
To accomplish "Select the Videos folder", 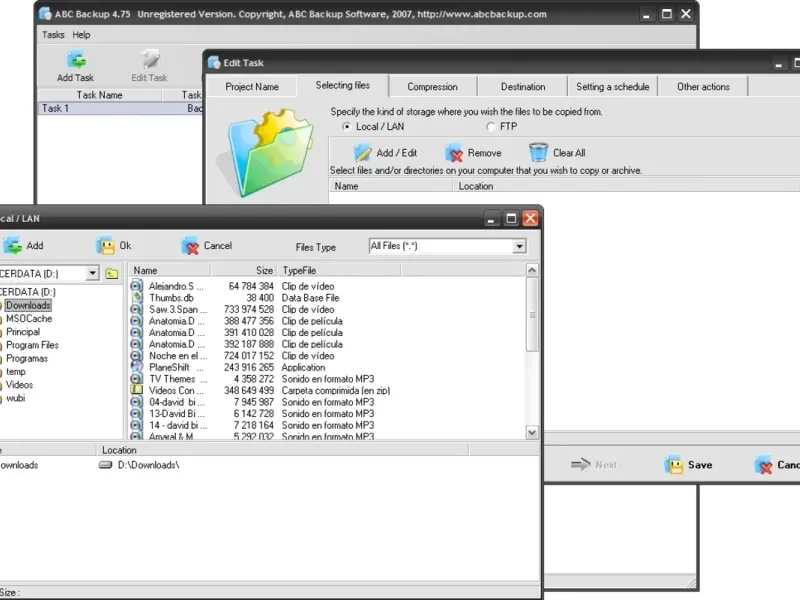I will click(19, 385).
